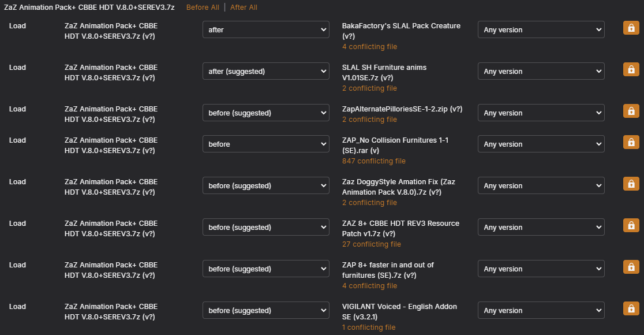The height and width of the screenshot is (335, 644).
Task: Open load order dropdown for ZapAlternatePilloriesSE
Action: pos(265,113)
